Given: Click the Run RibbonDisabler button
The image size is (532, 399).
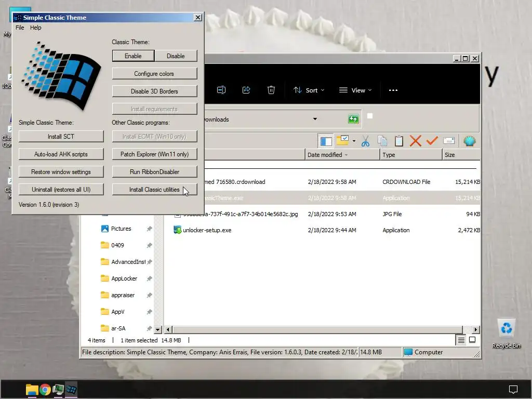Looking at the screenshot, I should point(154,171).
